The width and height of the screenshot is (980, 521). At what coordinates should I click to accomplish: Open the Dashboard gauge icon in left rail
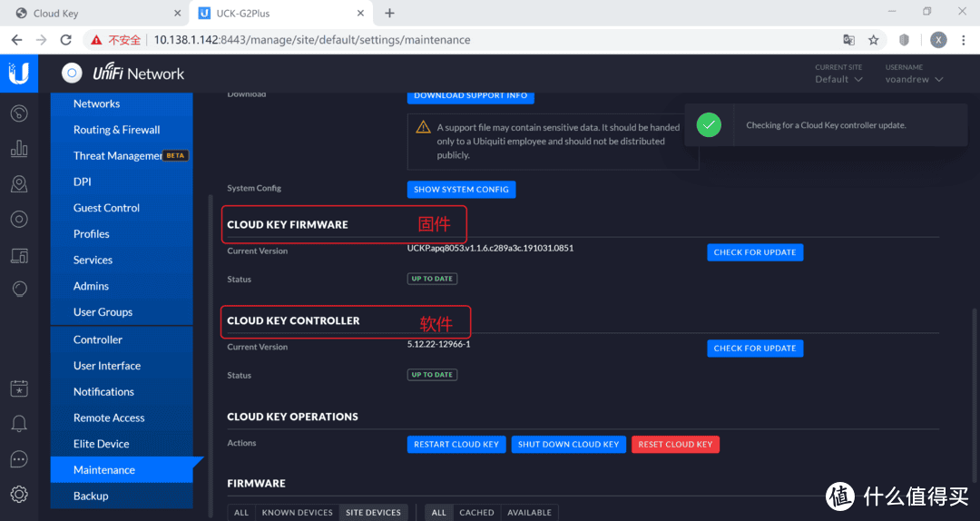[19, 113]
